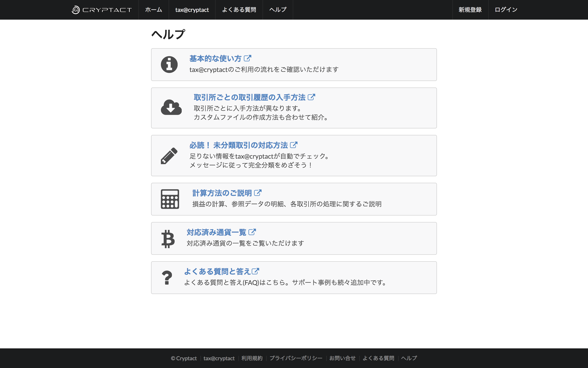588x368 pixels.
Task: Click the question mark icon
Action: coord(167,277)
